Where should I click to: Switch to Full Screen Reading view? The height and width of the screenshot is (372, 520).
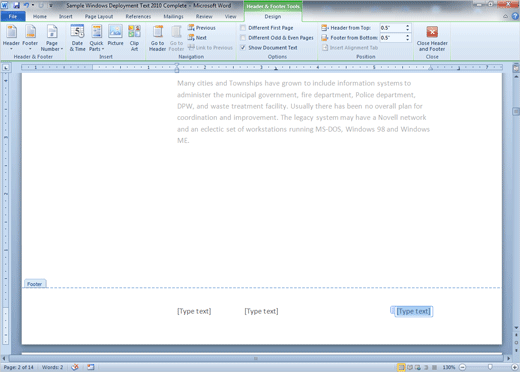tap(410, 367)
